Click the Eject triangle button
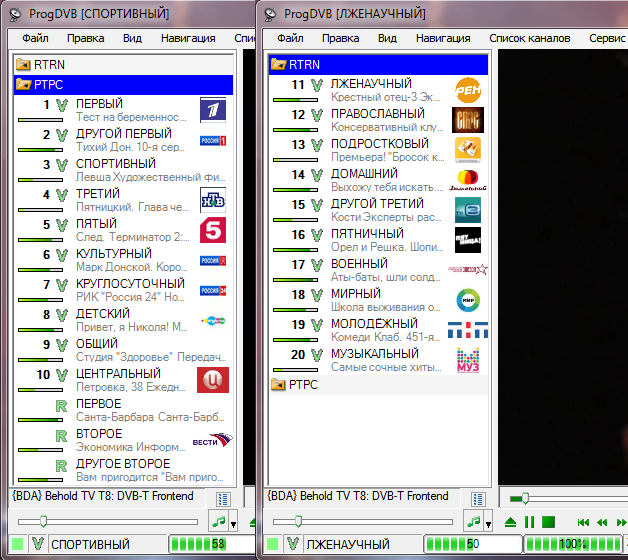Screen dimensions: 628x560 point(510,522)
